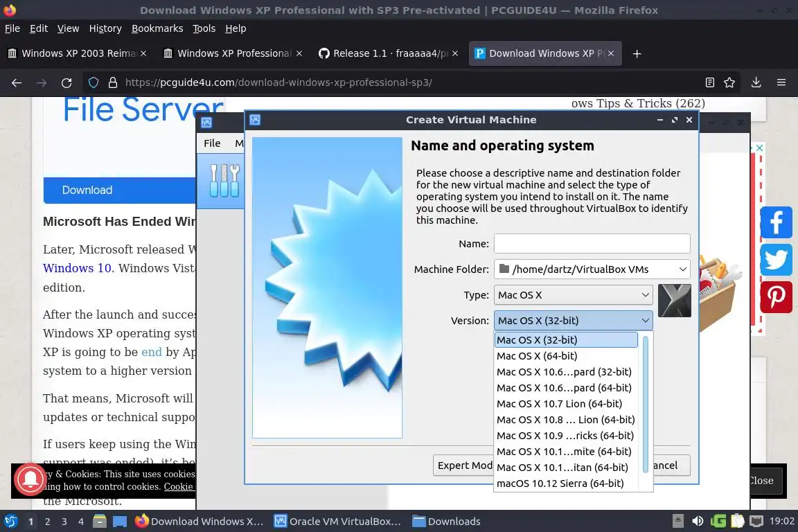Image resolution: width=798 pixels, height=532 pixels.
Task: Open Firefox hamburger application menu
Action: [x=781, y=82]
